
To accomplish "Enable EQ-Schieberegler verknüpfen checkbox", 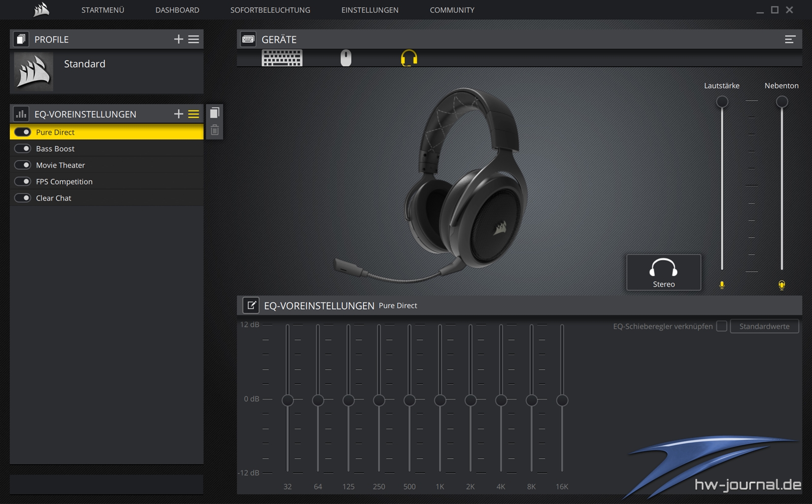I will click(x=721, y=326).
